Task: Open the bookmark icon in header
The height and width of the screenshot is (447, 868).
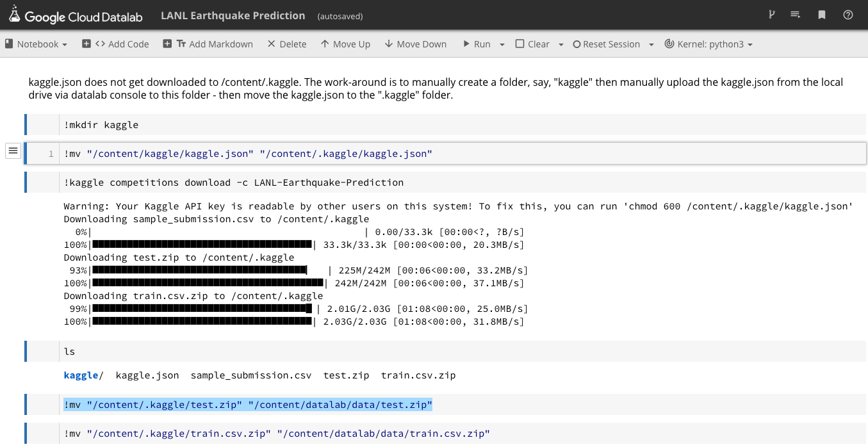Action: (821, 14)
